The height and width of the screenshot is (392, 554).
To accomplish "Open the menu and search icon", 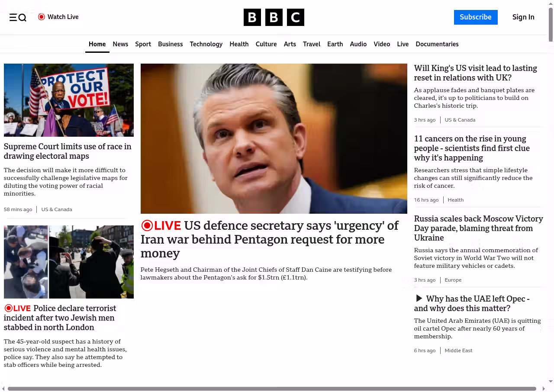I will (18, 17).
